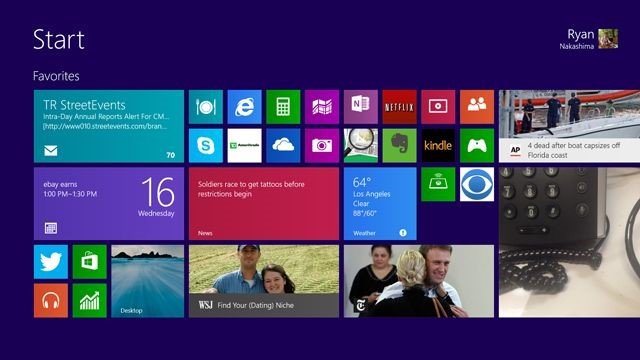Open the Wednesday 16 calendar tile
This screenshot has height=360, width=640.
(109, 204)
